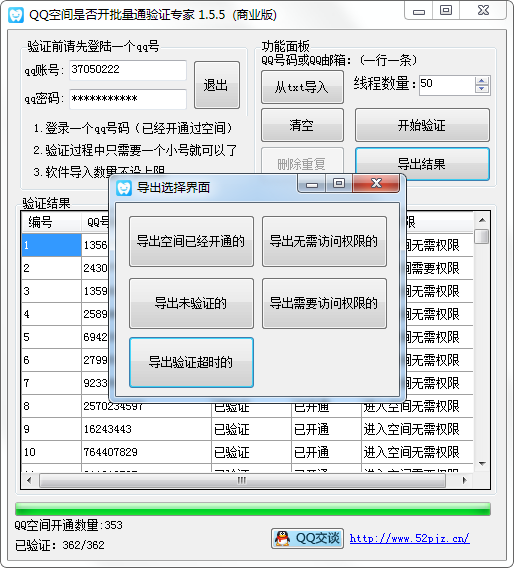Viewport: 514px width, 568px height.
Task: Click the main window title bar app icon
Action: tap(16, 15)
